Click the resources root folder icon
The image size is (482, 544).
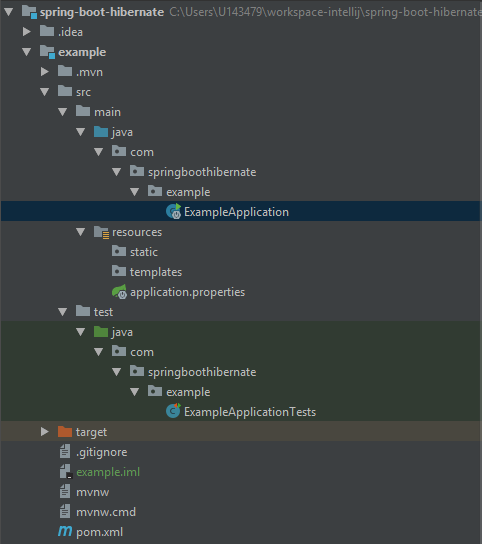coord(101,232)
